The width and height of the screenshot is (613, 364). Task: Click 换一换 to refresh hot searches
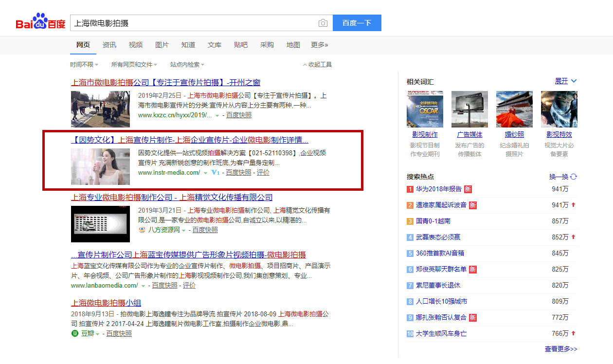pos(559,177)
